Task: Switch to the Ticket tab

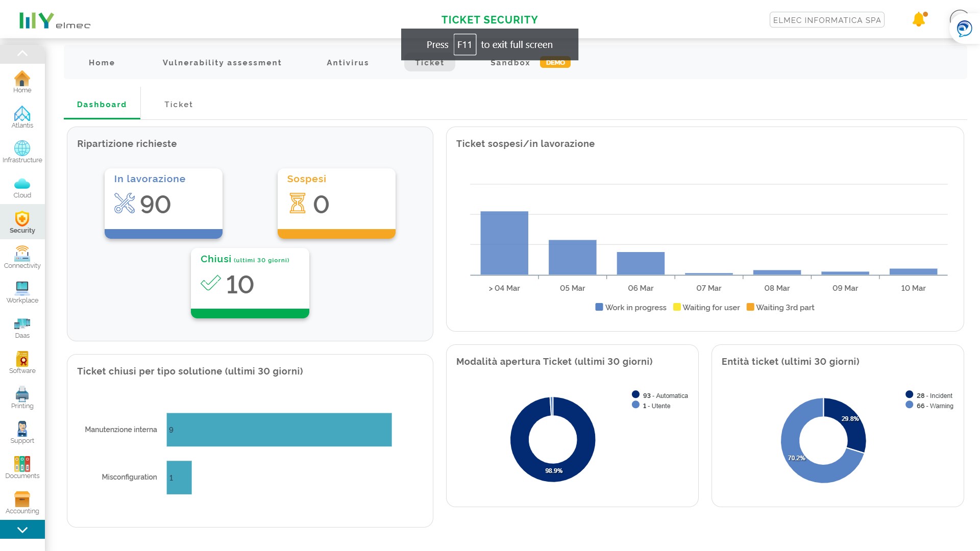Action: pos(178,104)
